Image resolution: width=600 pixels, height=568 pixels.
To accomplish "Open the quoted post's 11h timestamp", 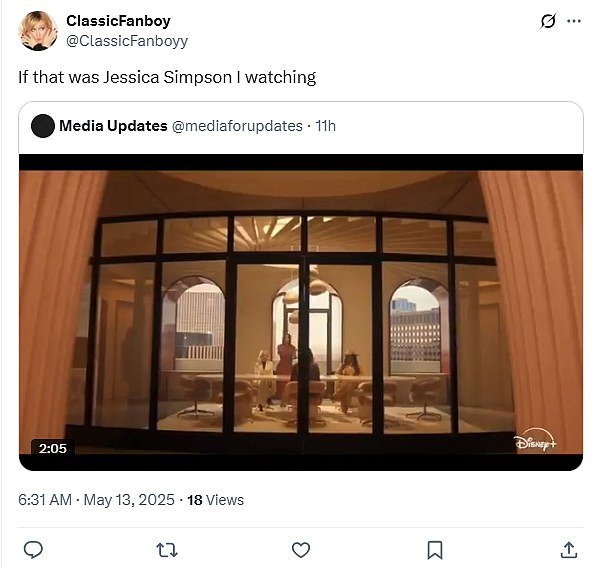I will [x=325, y=126].
